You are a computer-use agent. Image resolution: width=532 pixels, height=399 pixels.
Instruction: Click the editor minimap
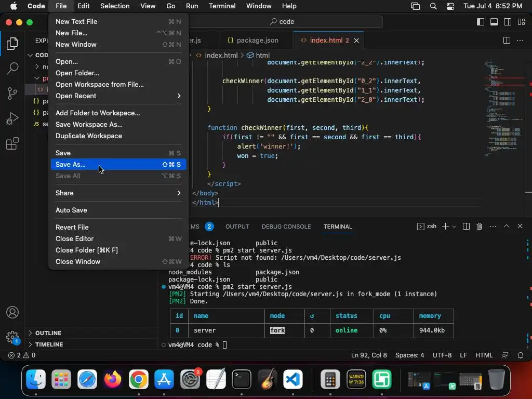[x=504, y=109]
